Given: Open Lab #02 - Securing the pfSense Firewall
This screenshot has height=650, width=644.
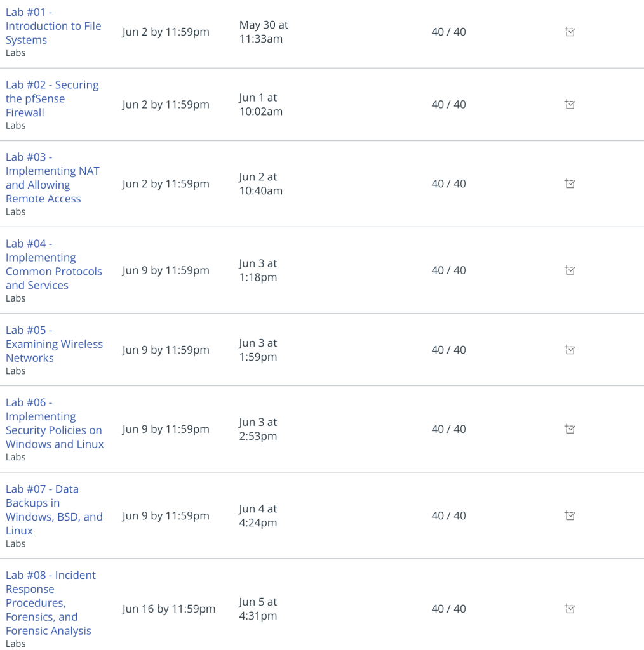Looking at the screenshot, I should pos(52,98).
